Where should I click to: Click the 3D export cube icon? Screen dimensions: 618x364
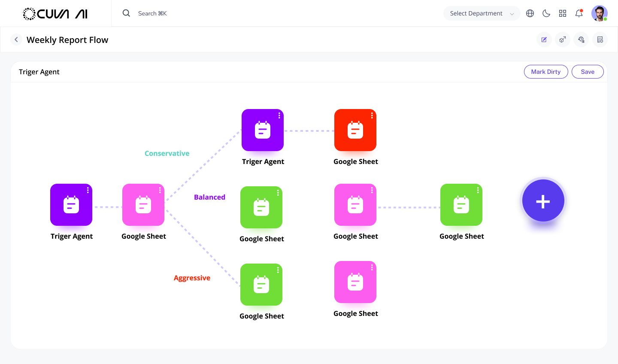point(563,39)
